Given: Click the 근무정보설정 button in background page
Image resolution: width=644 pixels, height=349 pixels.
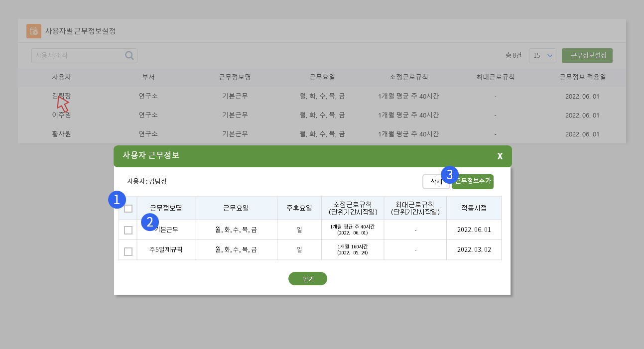Looking at the screenshot, I should (587, 56).
